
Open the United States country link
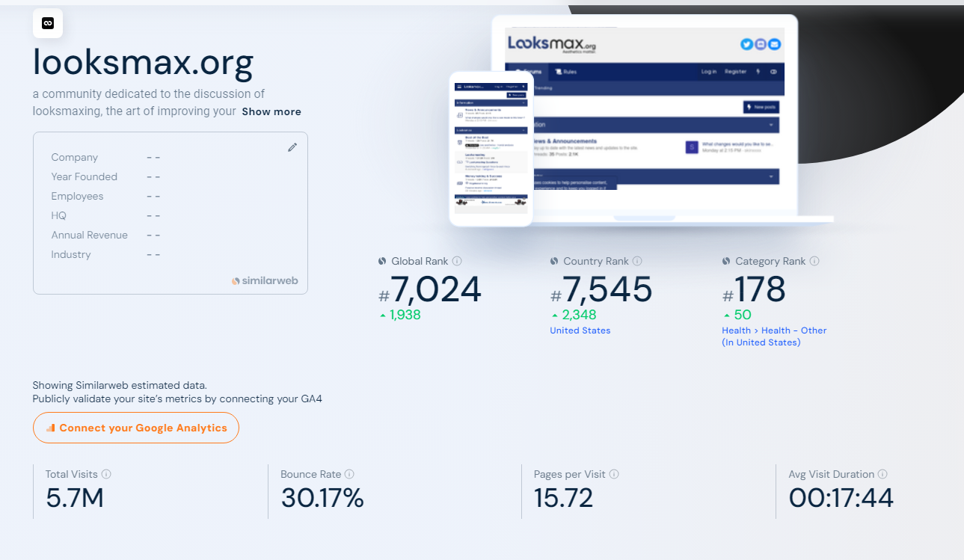(580, 330)
